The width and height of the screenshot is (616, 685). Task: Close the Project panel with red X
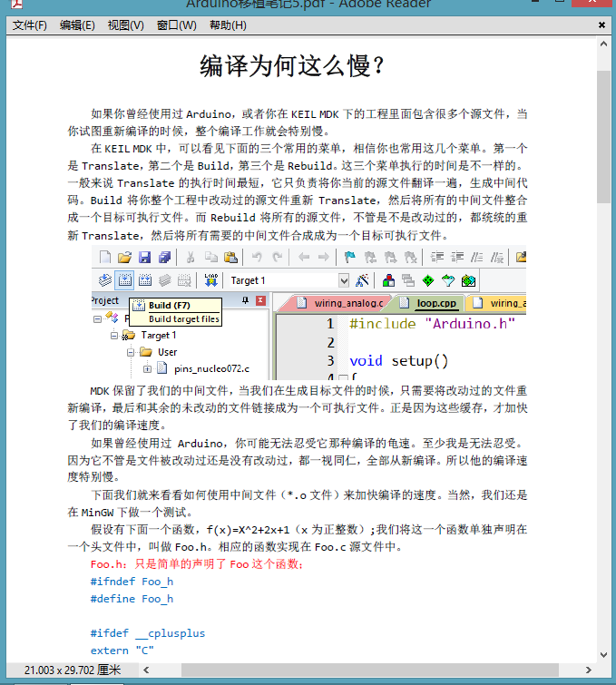pyautogui.click(x=260, y=300)
